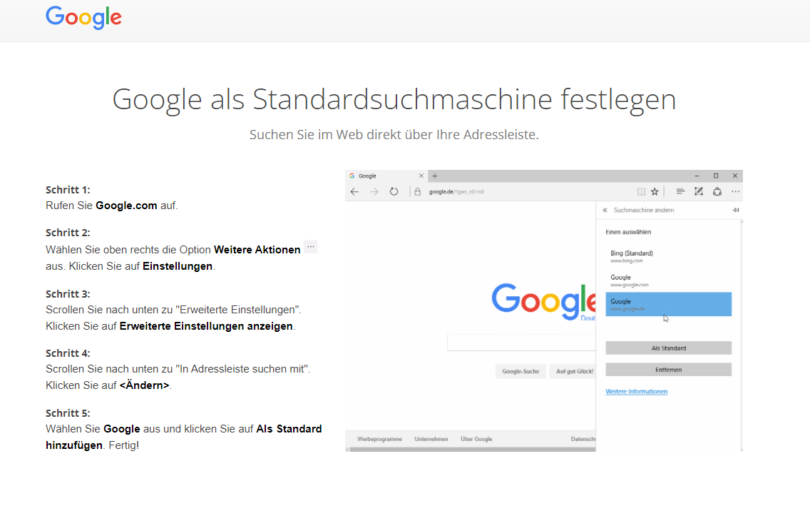Click the Datenschutz footer link
Viewport: 810px width, 506px height.
[583, 439]
